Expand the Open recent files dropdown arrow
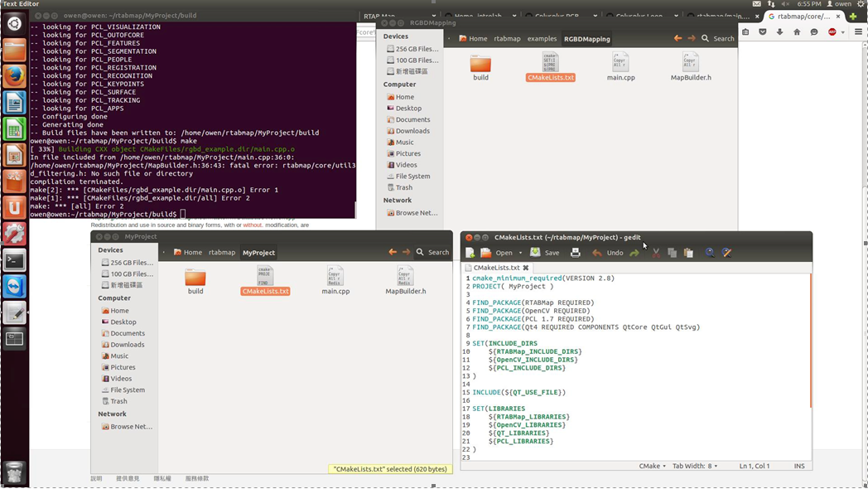 (520, 253)
